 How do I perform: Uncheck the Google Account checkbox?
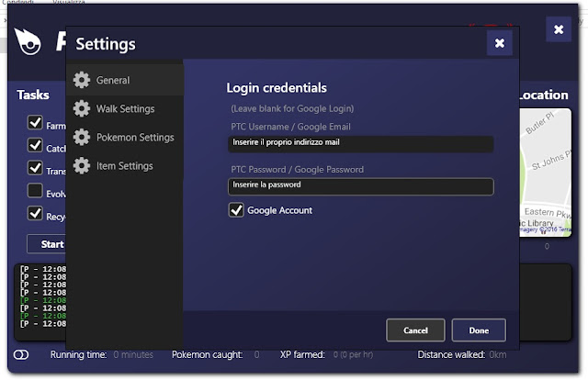click(x=236, y=210)
